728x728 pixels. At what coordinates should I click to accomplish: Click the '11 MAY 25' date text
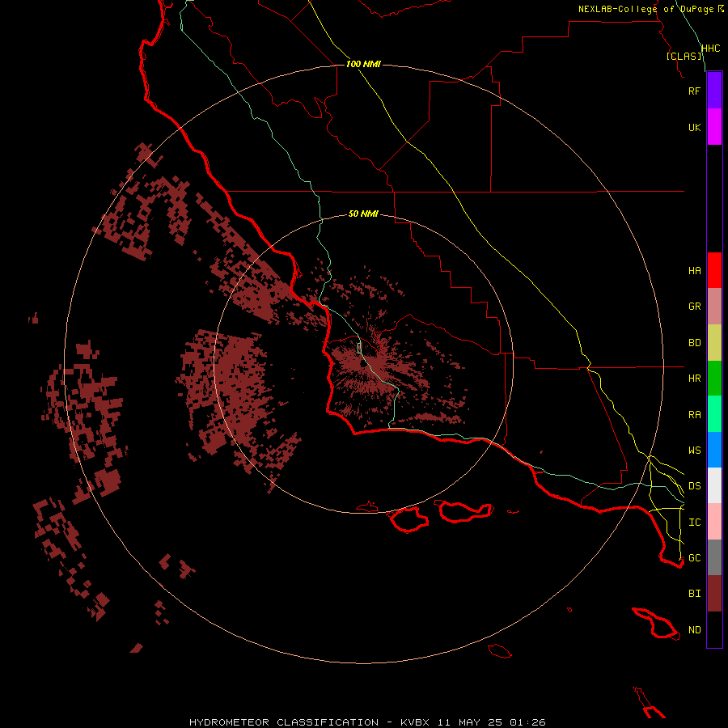pyautogui.click(x=470, y=722)
